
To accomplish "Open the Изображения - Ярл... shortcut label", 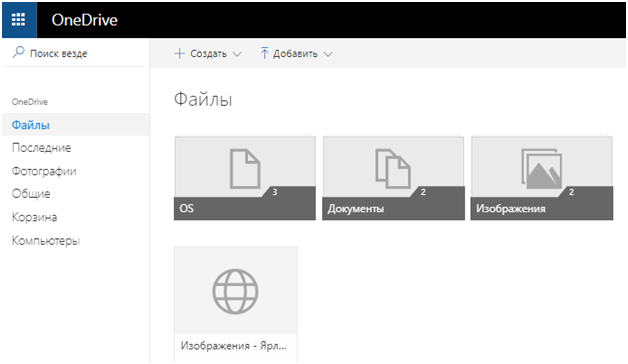I will [x=233, y=346].
